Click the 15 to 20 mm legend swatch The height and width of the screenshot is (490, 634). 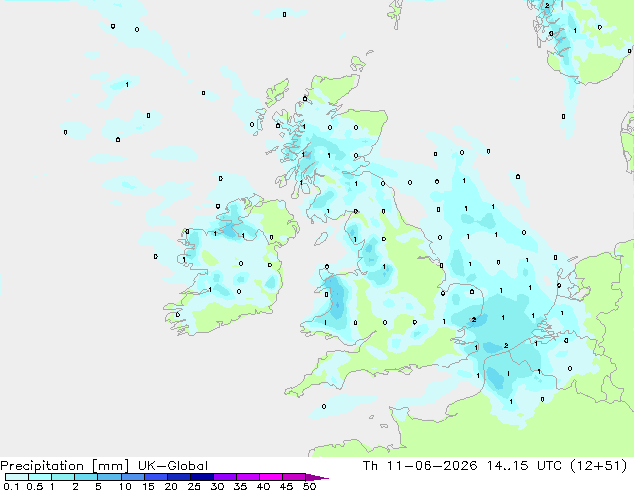tap(156, 477)
